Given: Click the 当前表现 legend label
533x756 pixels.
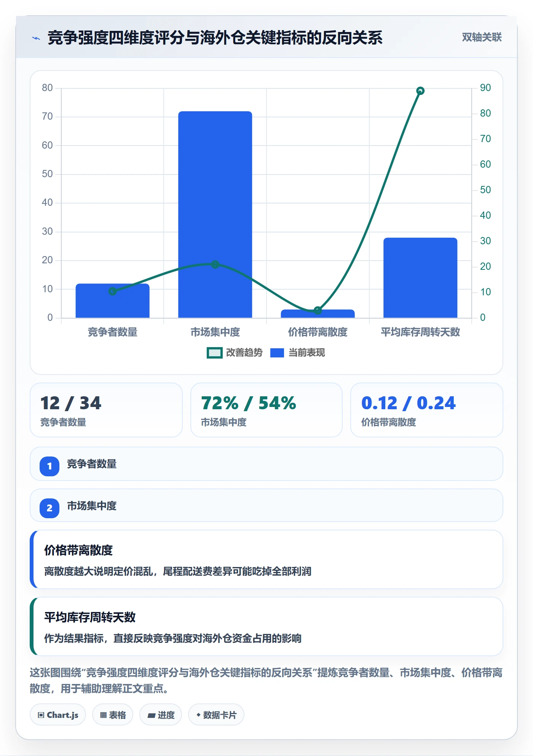Looking at the screenshot, I should (306, 353).
